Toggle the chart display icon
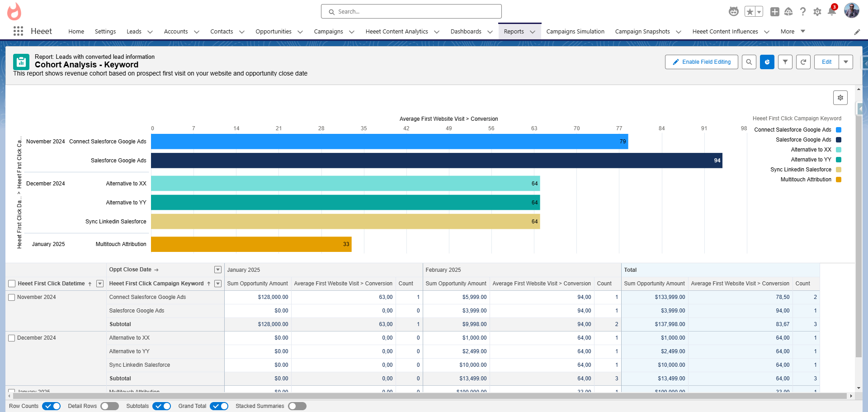Viewport: 868px width, 412px height. [x=767, y=62]
